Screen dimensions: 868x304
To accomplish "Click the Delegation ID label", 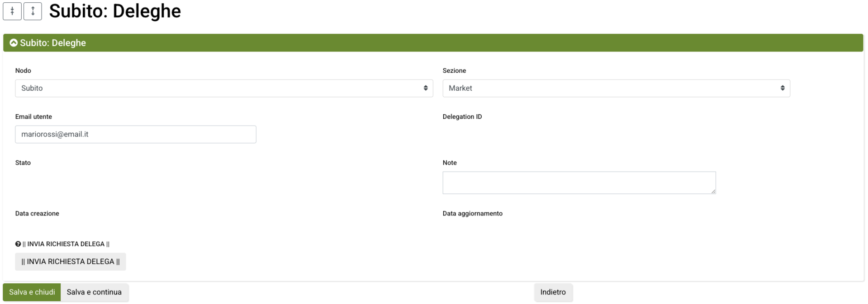I will pyautogui.click(x=462, y=117).
